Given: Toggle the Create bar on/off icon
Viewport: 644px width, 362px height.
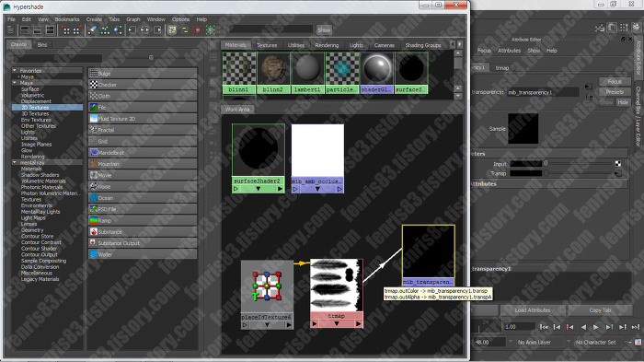Looking at the screenshot, I should (x=11, y=30).
